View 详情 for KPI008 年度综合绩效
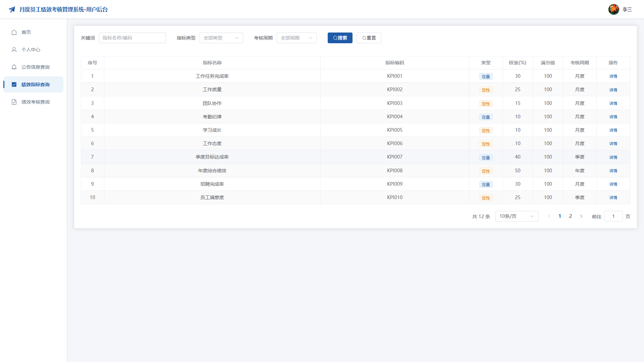Image resolution: width=644 pixels, height=362 pixels. coord(613,171)
